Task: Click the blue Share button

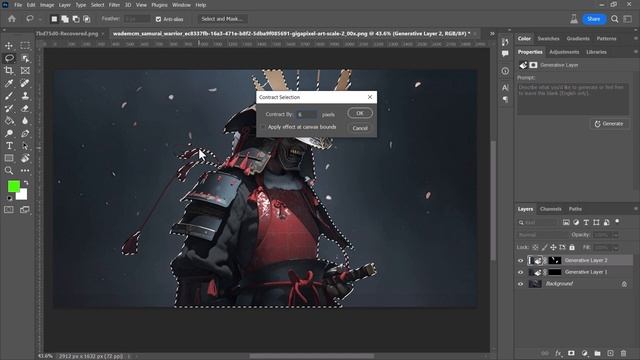Action: 593,19
